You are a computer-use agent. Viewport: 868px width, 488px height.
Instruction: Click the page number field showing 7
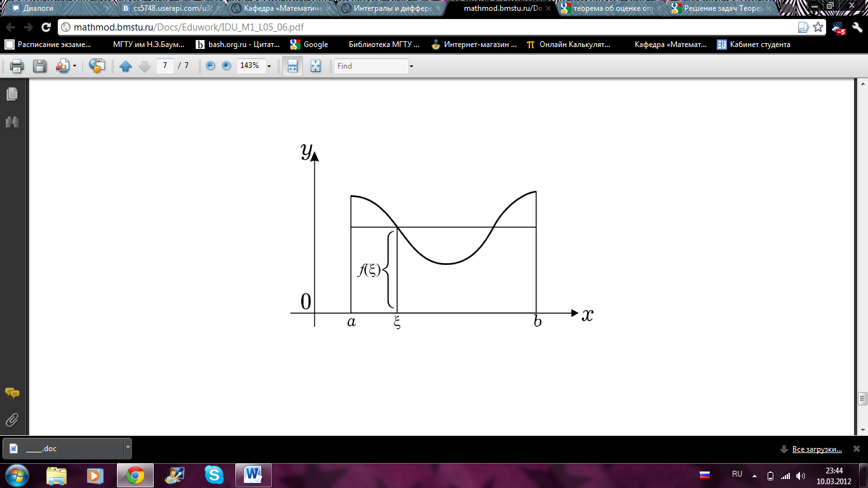click(x=165, y=65)
